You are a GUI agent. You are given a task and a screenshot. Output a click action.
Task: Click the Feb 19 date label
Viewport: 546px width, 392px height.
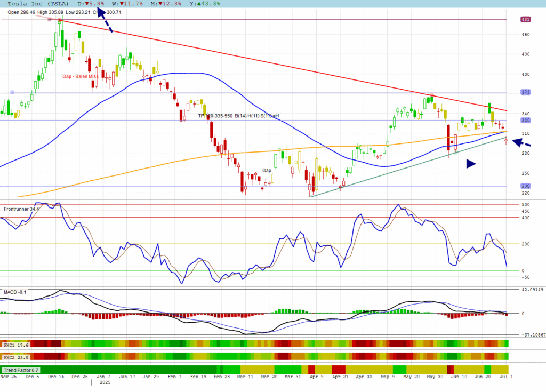pos(198,377)
